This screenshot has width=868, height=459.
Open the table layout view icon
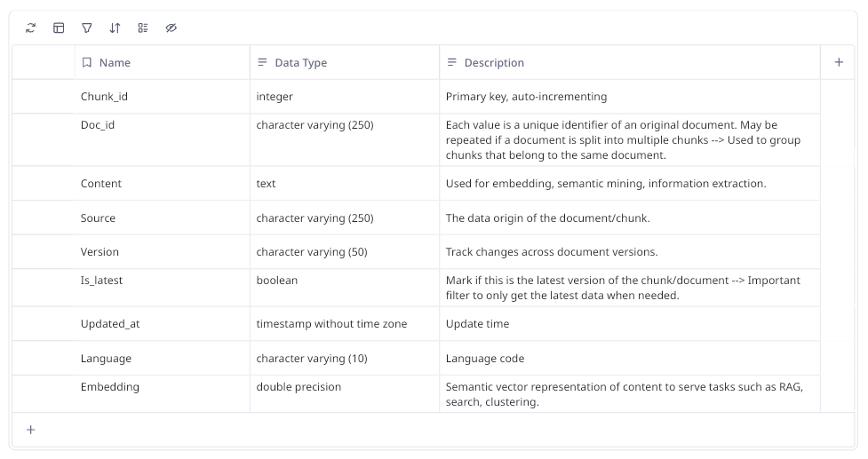click(x=59, y=28)
